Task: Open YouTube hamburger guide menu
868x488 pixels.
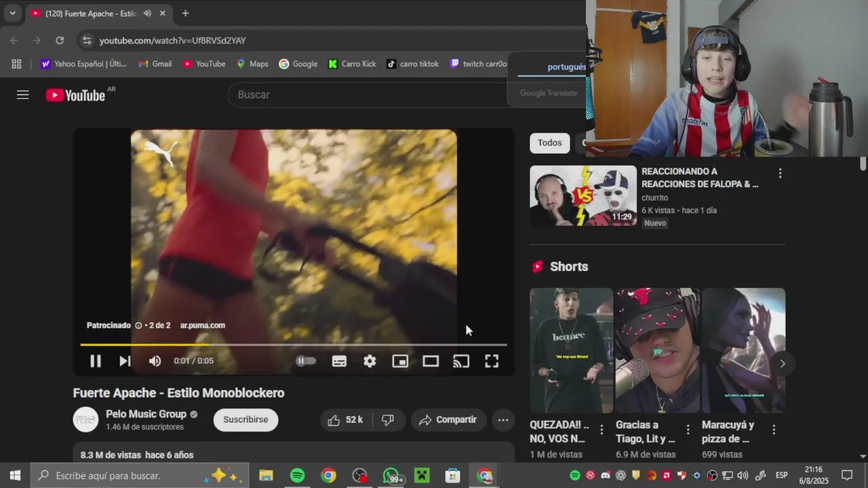Action: pyautogui.click(x=23, y=95)
